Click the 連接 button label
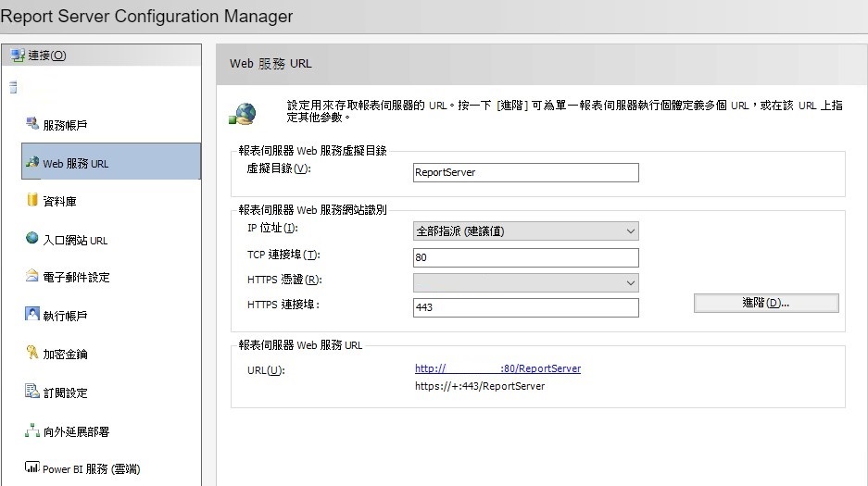The image size is (868, 486). click(x=47, y=56)
